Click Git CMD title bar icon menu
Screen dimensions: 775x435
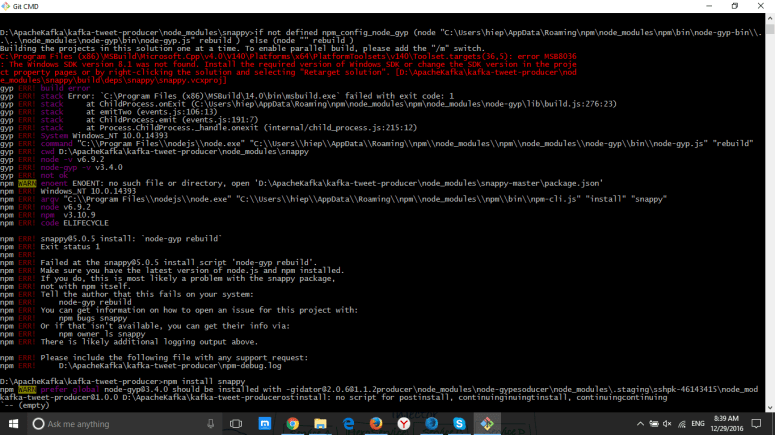[7, 6]
